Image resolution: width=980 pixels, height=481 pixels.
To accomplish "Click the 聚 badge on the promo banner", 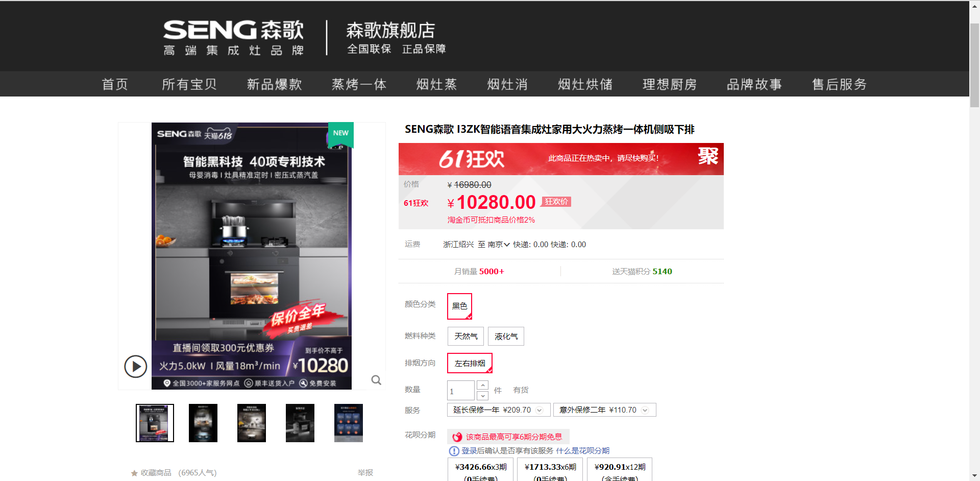I will [x=708, y=156].
